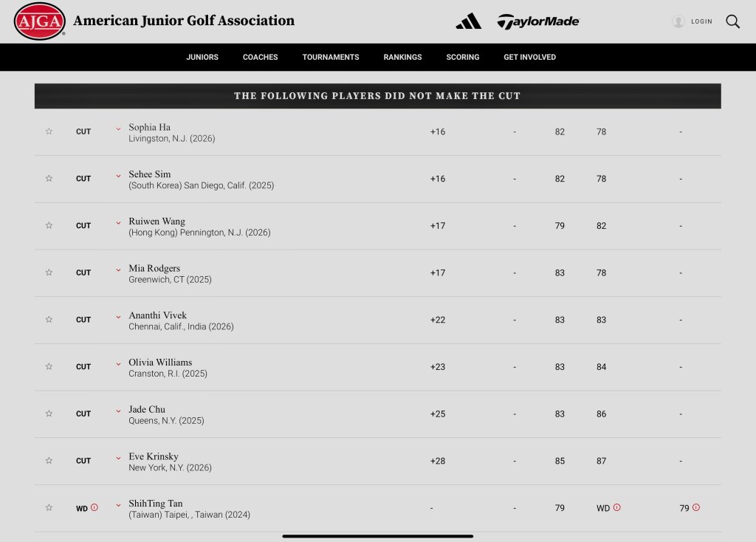Click the LOGIN link
The width and height of the screenshot is (756, 542).
[701, 22]
